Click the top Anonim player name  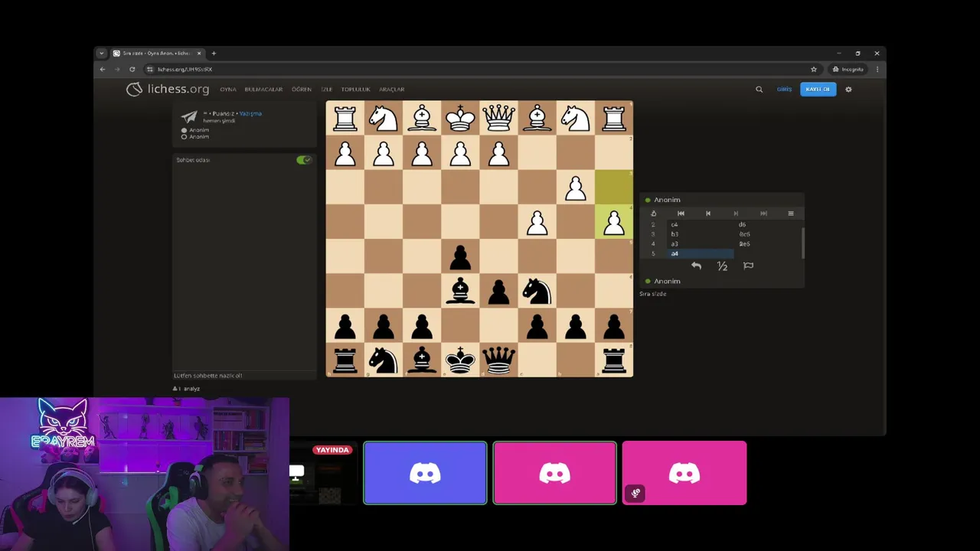pyautogui.click(x=667, y=200)
